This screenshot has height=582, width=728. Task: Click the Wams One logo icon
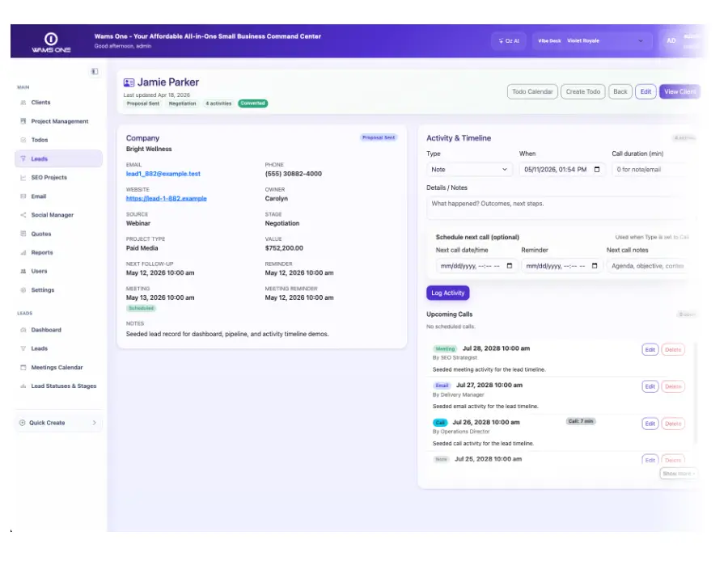(51, 39)
